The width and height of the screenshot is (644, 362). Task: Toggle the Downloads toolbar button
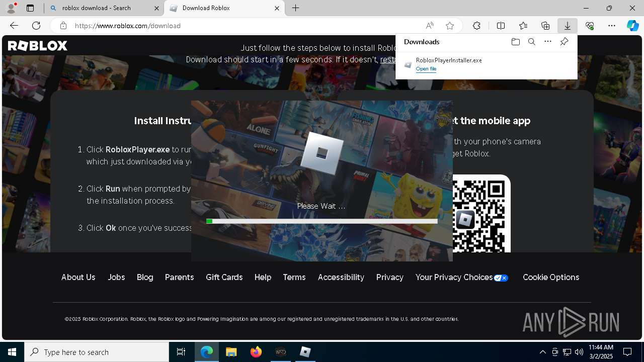[x=567, y=26]
